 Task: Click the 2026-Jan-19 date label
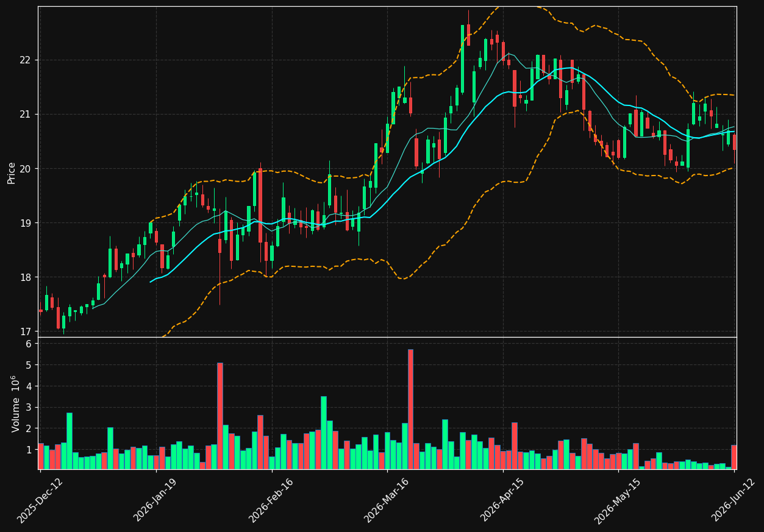point(156,500)
